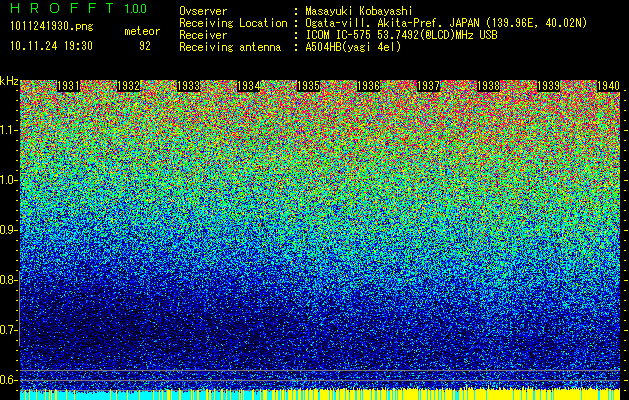Screen dimensions: 629x400
Task: Click the 1932 time marker
Action: tap(129, 86)
